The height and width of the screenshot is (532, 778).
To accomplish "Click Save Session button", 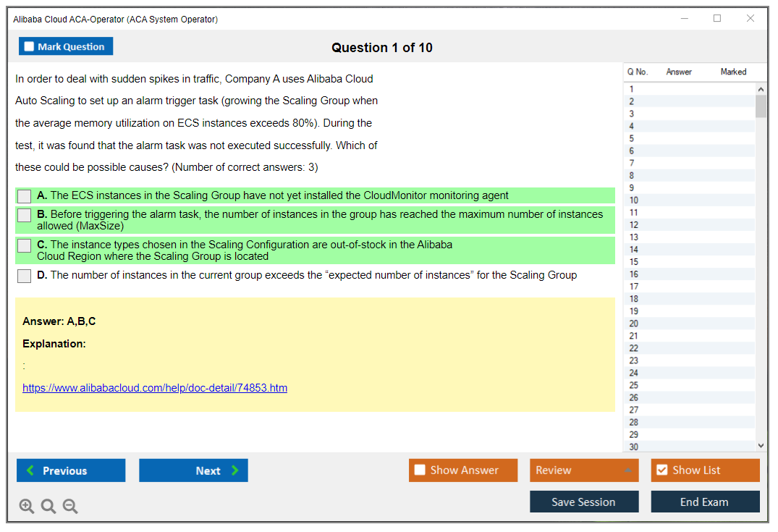I will tap(584, 502).
